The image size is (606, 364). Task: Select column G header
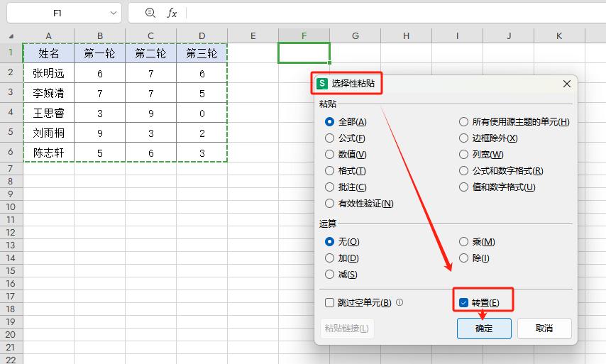[x=356, y=36]
